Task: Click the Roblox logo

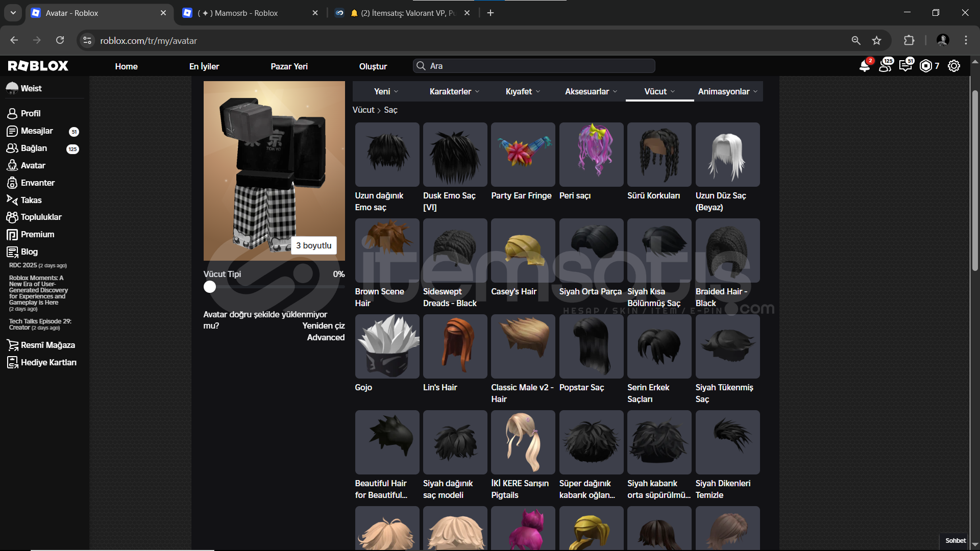Action: pos(38,66)
